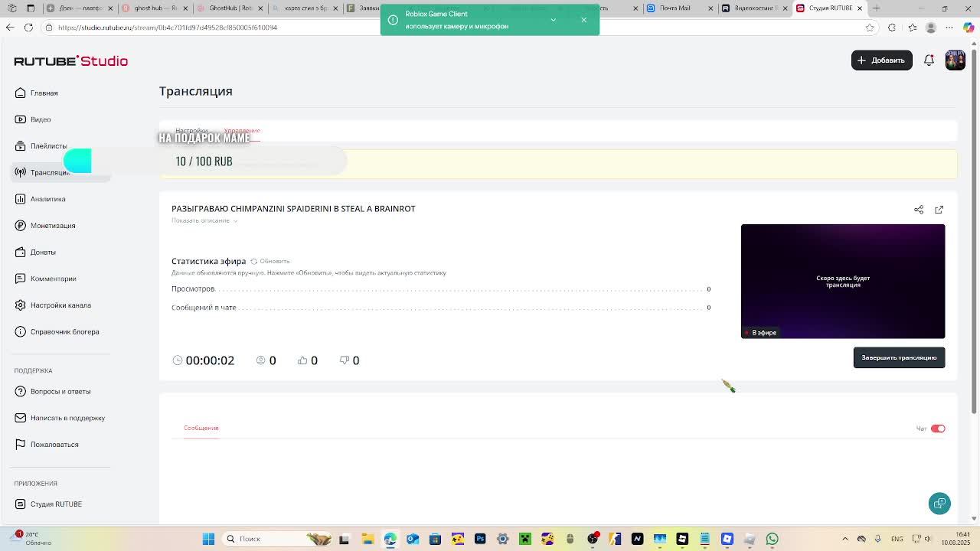Click Завершить трансляцию button

(x=899, y=357)
